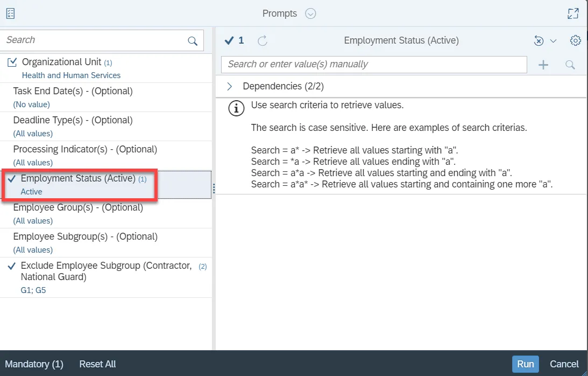
Task: Click Reset All in the footer
Action: click(x=97, y=364)
